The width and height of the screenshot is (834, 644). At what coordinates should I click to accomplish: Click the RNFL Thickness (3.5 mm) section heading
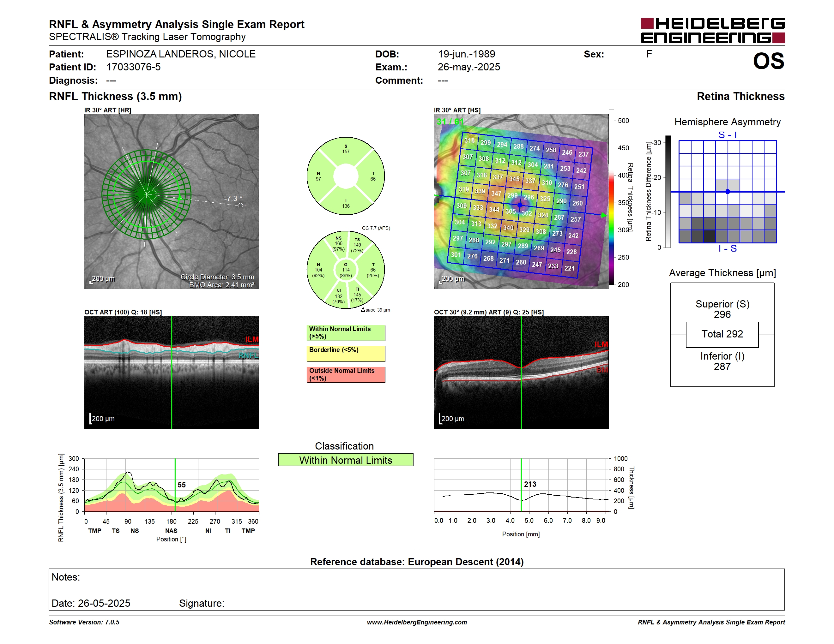point(115,96)
